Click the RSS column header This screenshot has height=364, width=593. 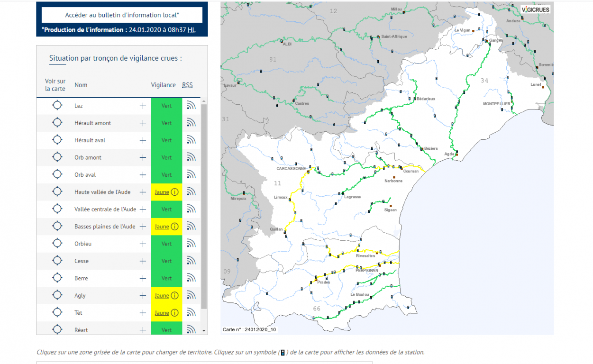coord(187,85)
